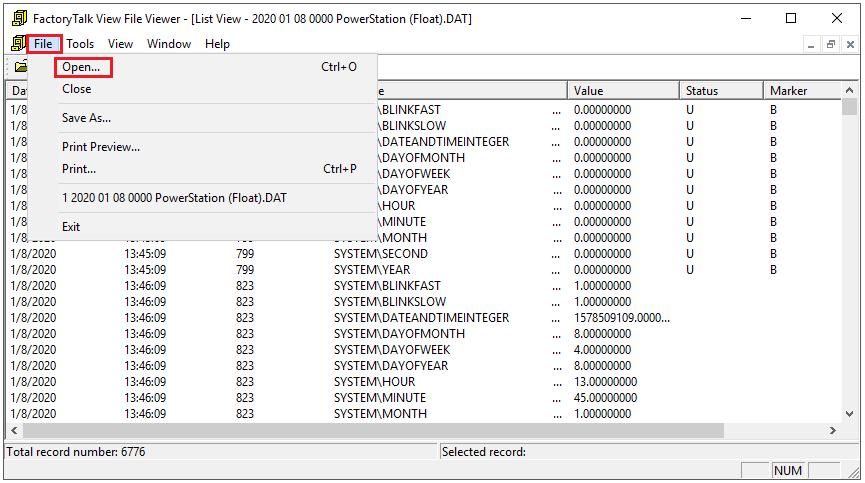Screen dimensions: 865x483
Task: Click the list's vertical scroll down arrow
Action: click(x=850, y=414)
